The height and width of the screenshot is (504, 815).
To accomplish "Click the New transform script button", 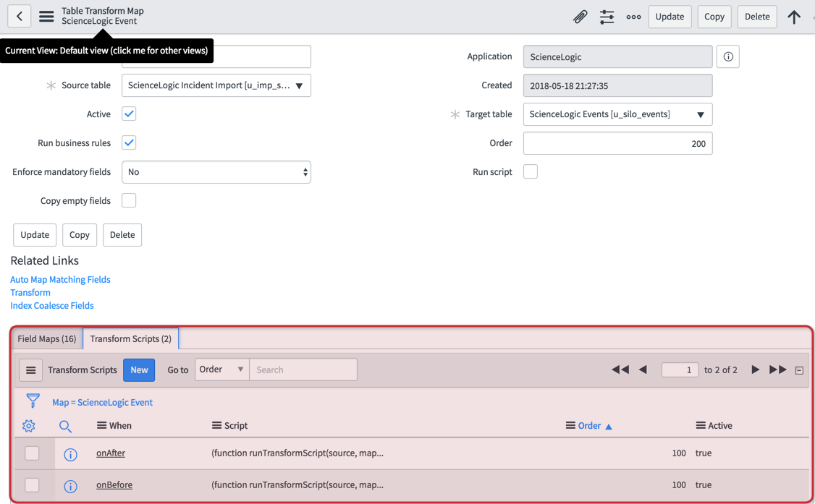I will pyautogui.click(x=139, y=370).
